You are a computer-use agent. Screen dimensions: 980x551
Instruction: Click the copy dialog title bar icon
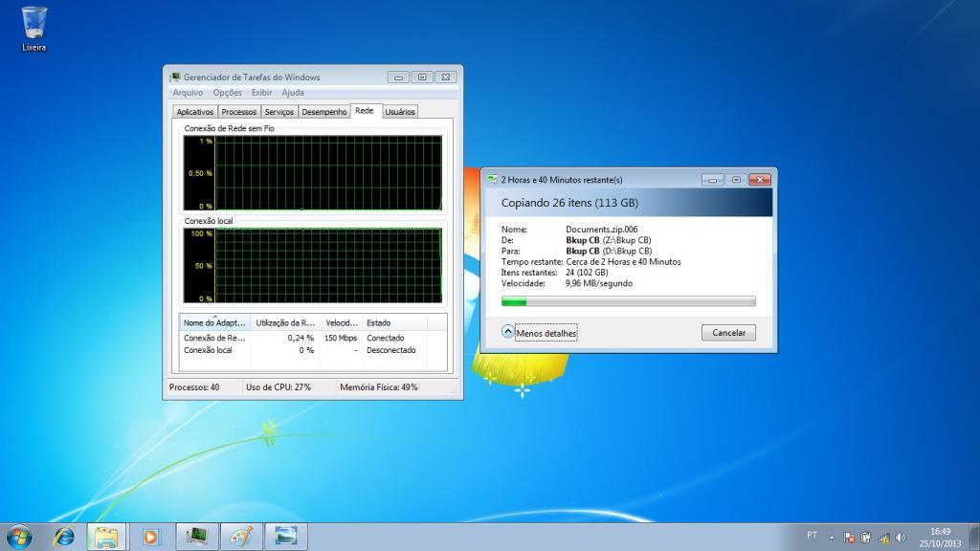pyautogui.click(x=493, y=179)
